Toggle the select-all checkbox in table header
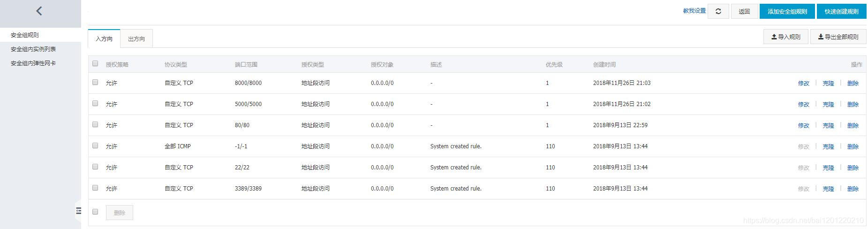868x229 pixels. pos(95,63)
